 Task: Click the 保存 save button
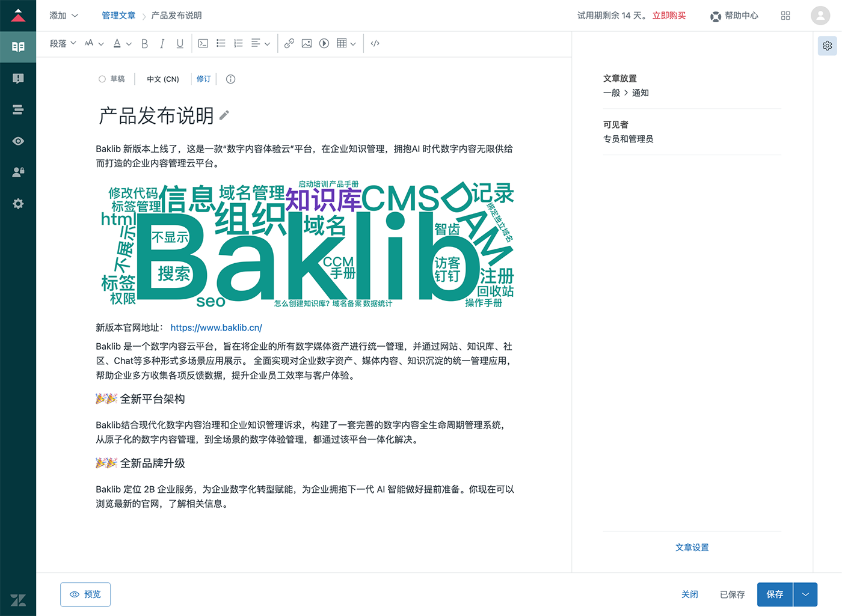point(775,594)
